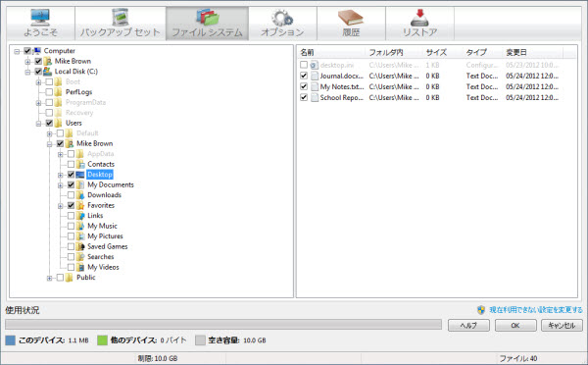Click the Boot folder icon

click(58, 81)
